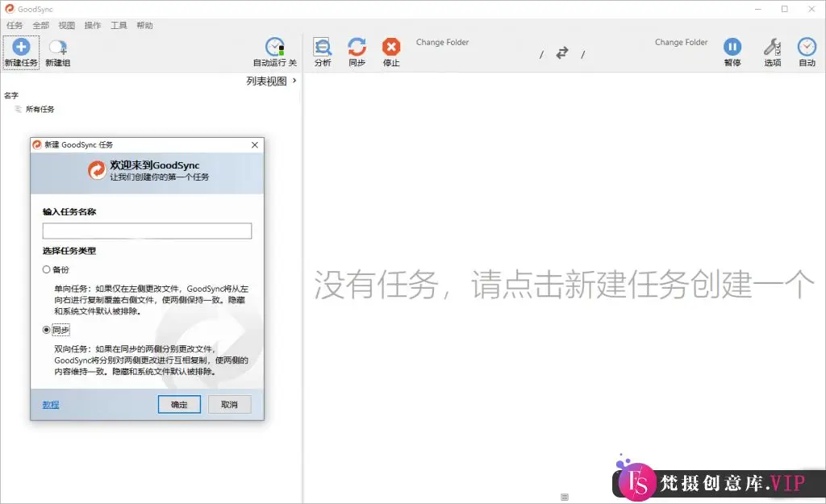Image resolution: width=826 pixels, height=504 pixels.
Task: Click the task name input field
Action: (147, 231)
